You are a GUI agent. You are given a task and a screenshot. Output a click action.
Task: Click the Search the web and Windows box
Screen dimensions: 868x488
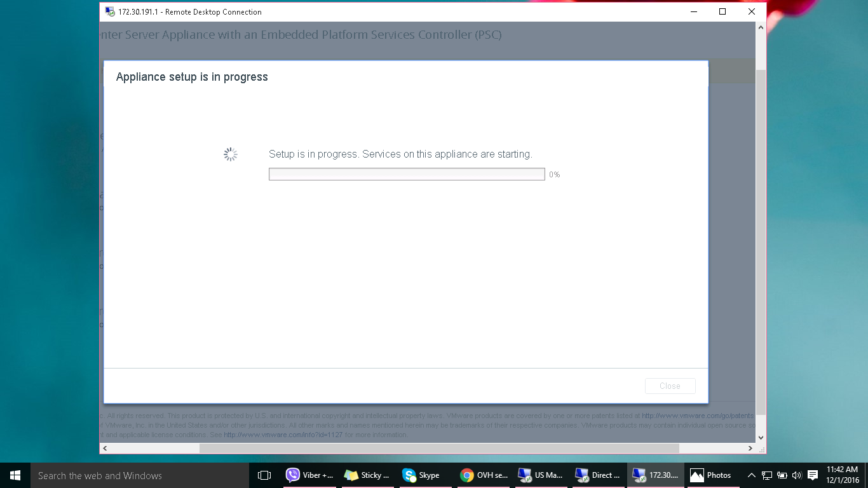click(140, 475)
